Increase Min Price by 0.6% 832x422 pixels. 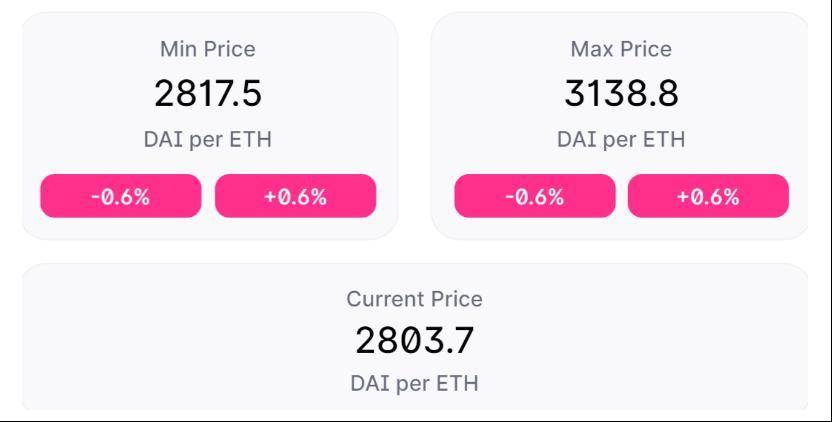click(x=296, y=196)
